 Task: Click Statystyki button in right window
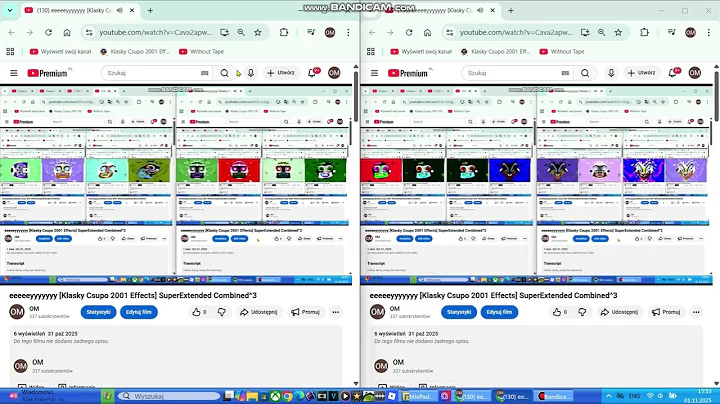pyautogui.click(x=459, y=312)
